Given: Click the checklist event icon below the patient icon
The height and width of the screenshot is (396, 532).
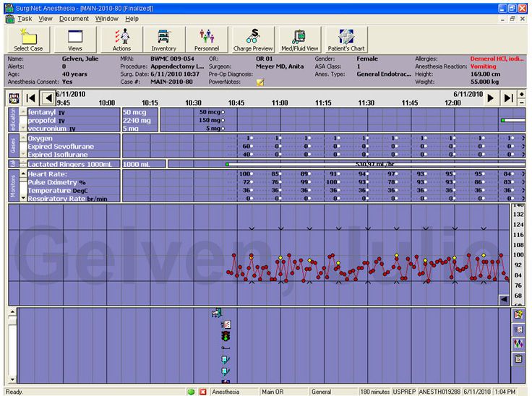Looking at the screenshot, I should (226, 324).
